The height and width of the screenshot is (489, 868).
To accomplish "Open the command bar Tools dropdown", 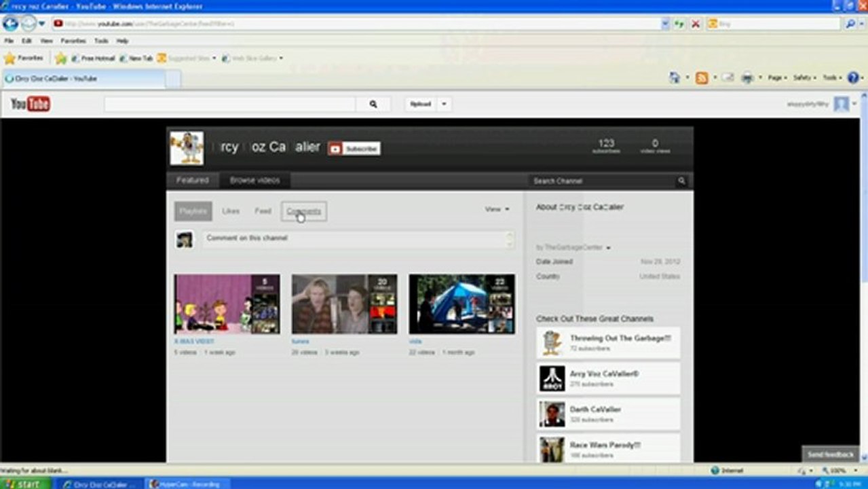I will [x=832, y=78].
